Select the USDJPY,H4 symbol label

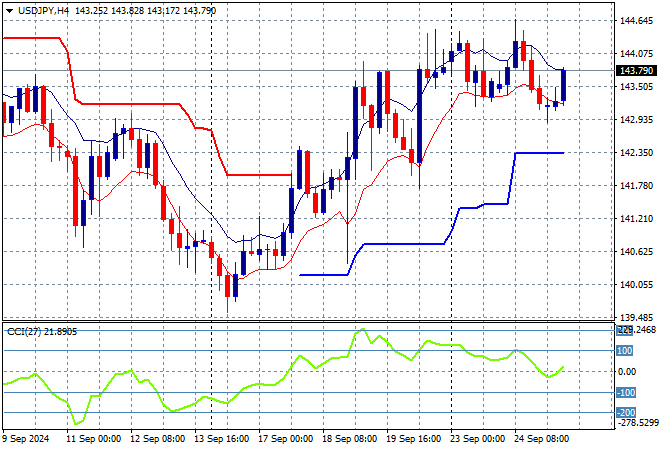[43, 11]
